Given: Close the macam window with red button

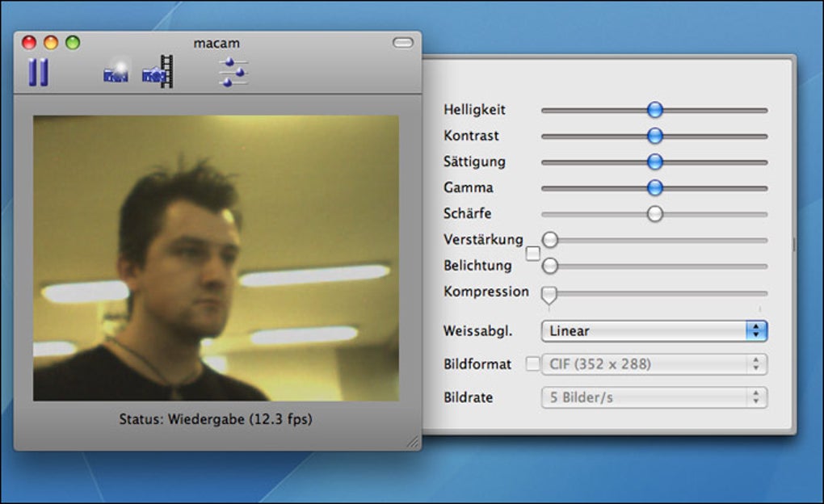Looking at the screenshot, I should tap(29, 43).
